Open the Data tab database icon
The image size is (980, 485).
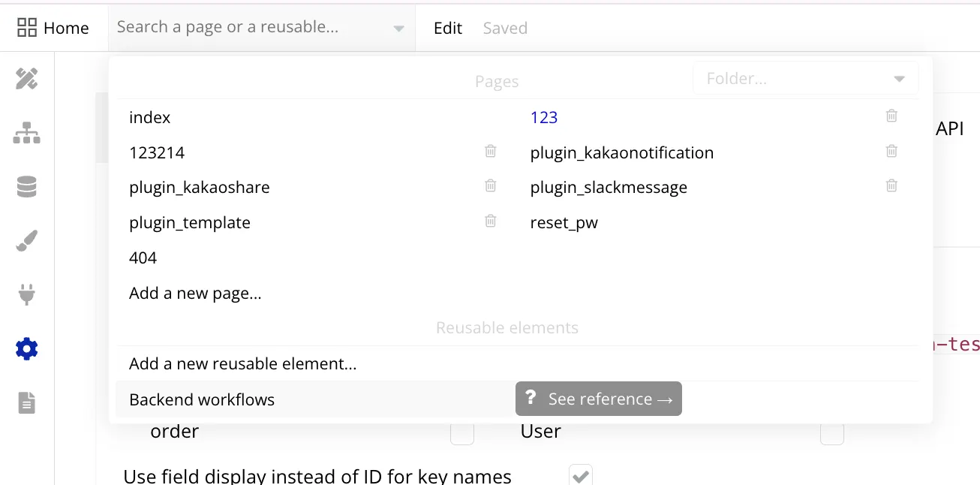tap(27, 187)
